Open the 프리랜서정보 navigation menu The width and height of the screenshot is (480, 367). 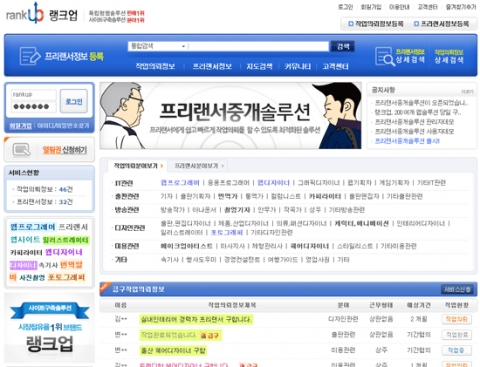point(212,66)
